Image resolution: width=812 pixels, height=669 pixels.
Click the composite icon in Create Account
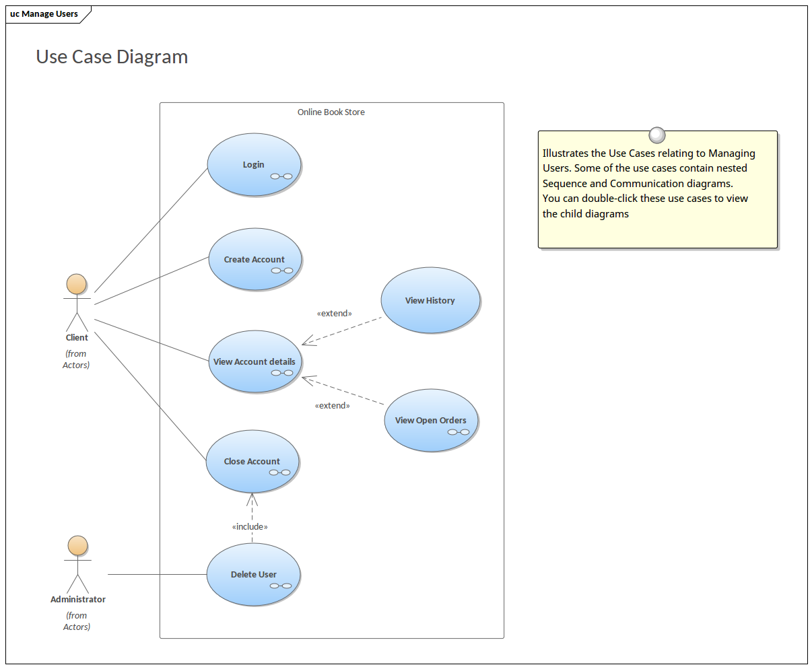tap(282, 271)
